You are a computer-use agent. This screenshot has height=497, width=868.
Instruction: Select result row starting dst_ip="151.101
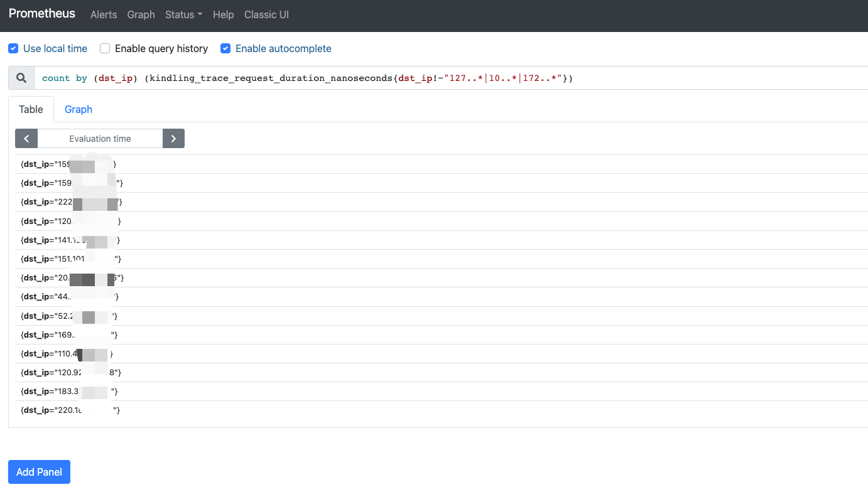442,259
